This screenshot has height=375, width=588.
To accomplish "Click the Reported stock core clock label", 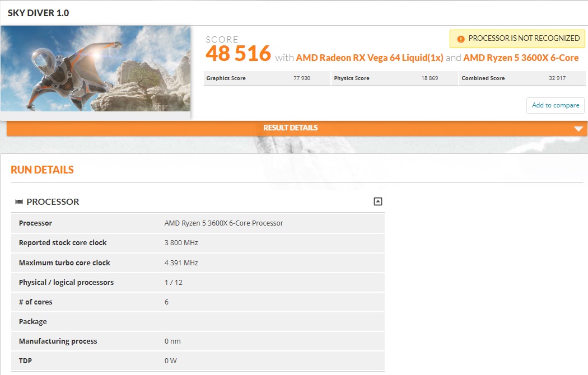I will coord(63,243).
